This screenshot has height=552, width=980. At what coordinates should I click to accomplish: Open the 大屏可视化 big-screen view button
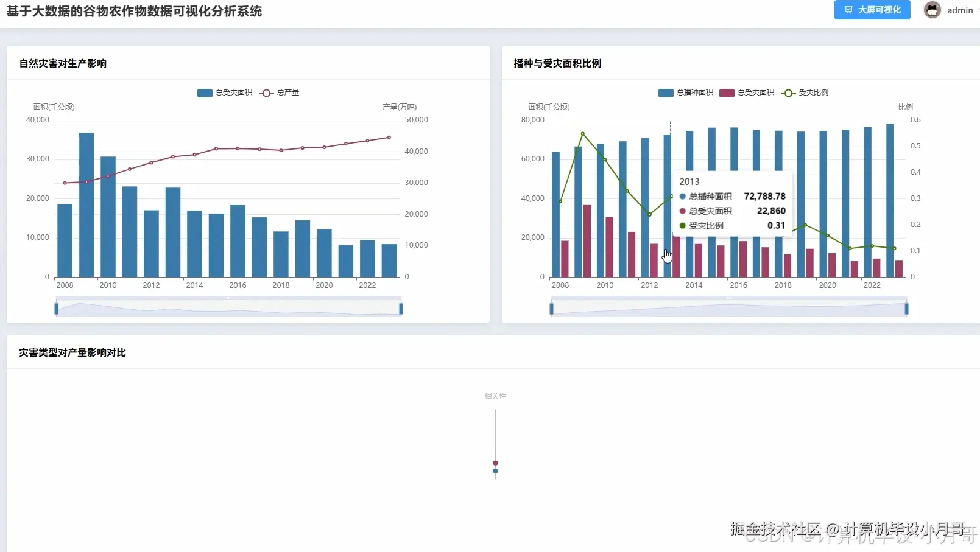pyautogui.click(x=872, y=10)
